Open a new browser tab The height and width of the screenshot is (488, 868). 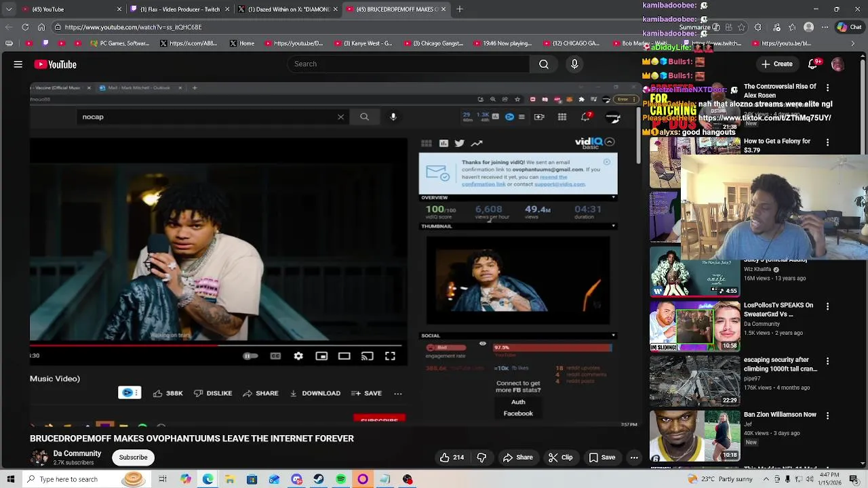[x=459, y=9]
